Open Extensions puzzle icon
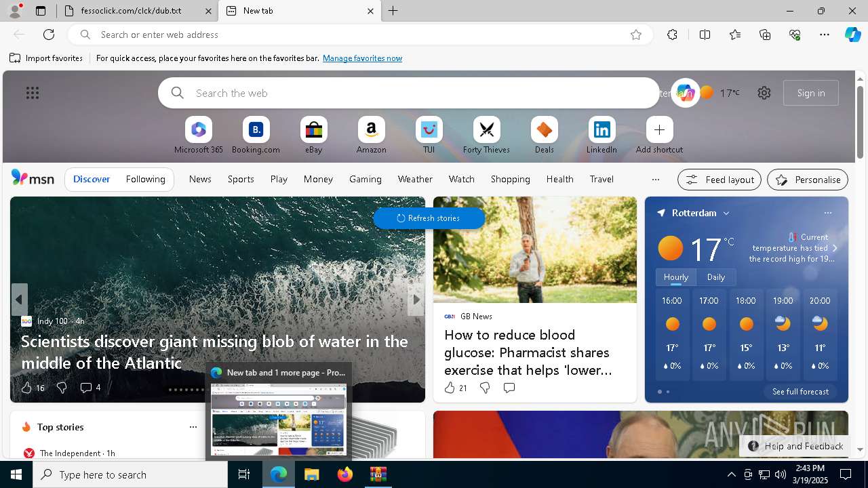868x488 pixels. tap(672, 35)
